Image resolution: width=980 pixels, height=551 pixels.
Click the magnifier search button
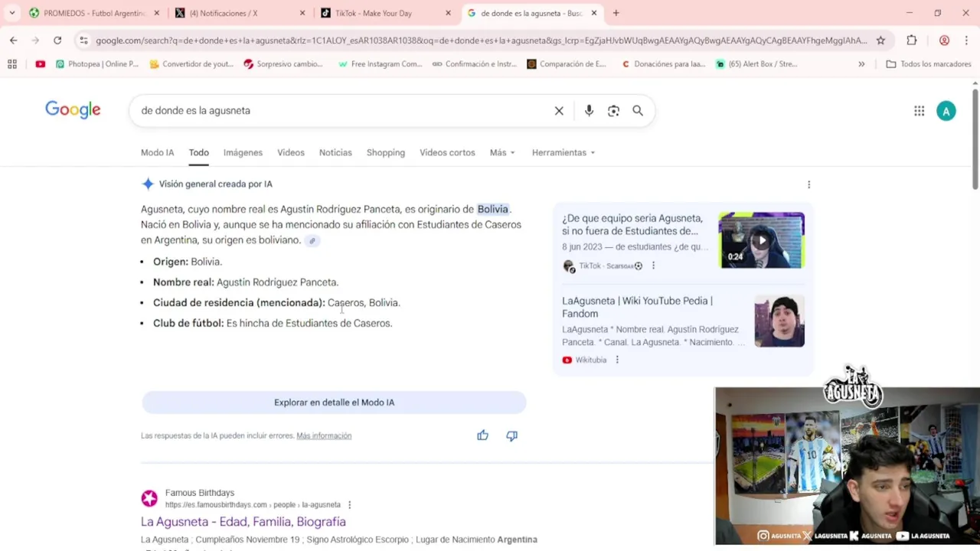[x=638, y=111]
